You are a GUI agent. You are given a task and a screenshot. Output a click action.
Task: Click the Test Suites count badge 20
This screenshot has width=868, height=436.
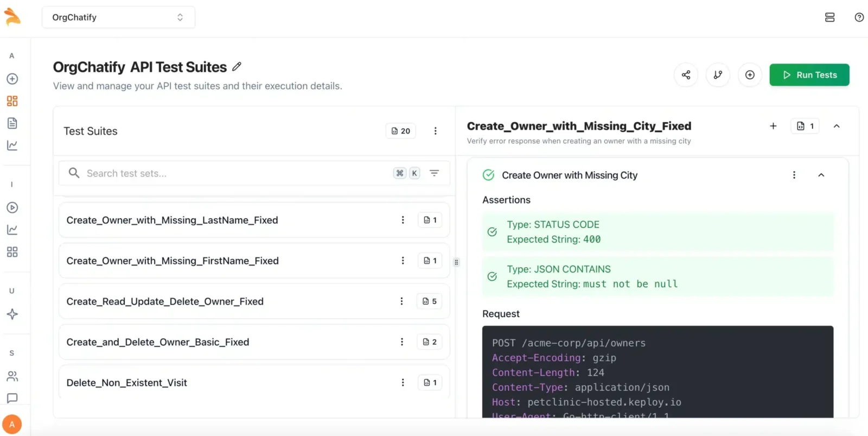pos(401,131)
